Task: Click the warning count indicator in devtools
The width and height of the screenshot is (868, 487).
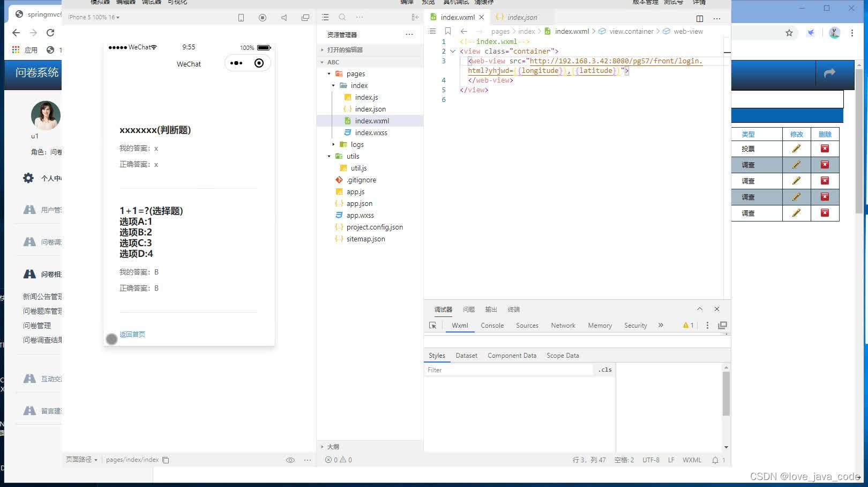Action: coord(689,326)
